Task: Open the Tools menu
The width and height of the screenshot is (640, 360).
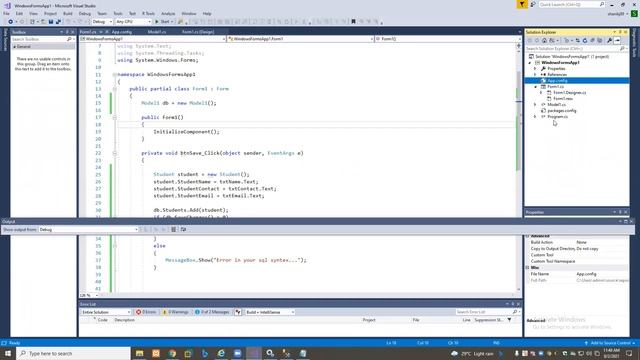Action: coord(118,13)
